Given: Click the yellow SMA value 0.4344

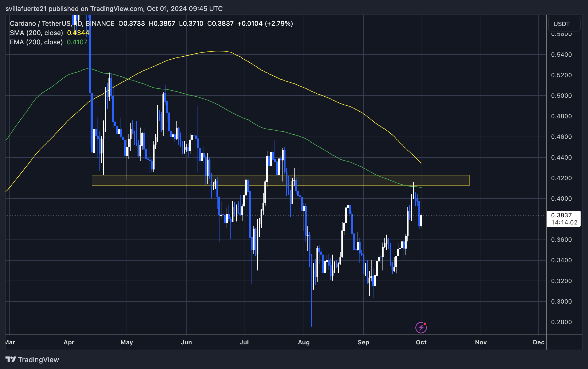Looking at the screenshot, I should (78, 33).
